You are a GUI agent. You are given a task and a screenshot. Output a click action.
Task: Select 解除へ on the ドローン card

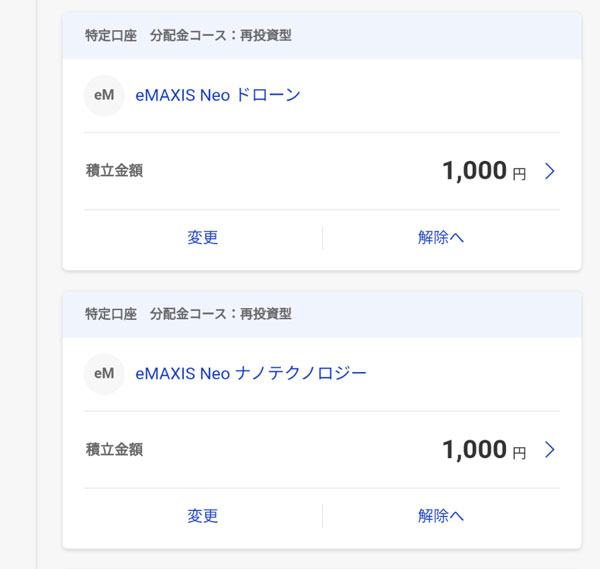(x=441, y=238)
